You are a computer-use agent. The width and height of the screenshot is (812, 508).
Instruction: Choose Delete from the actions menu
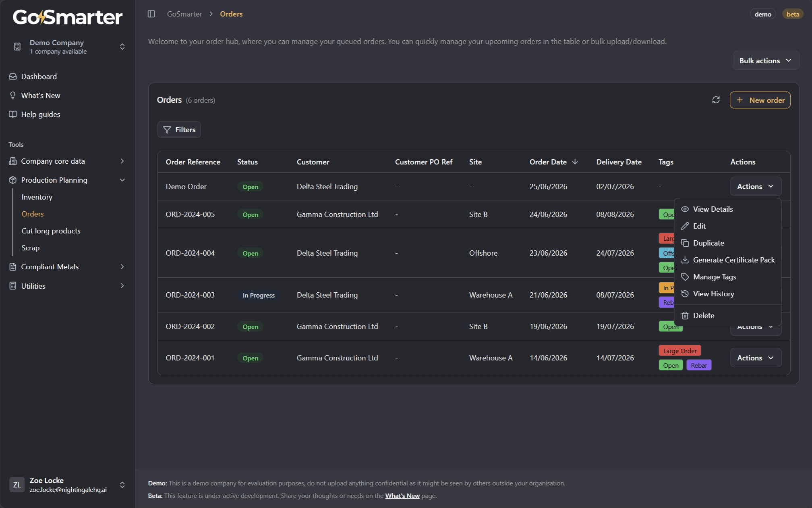727,316
